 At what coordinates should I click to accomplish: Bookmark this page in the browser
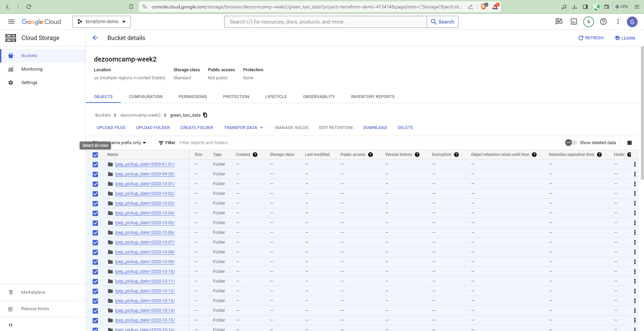[x=131, y=7]
